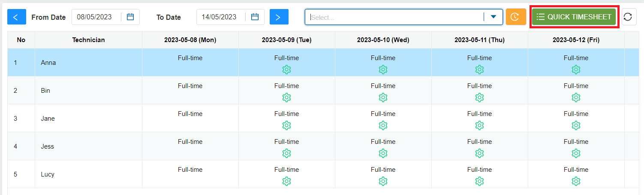Click the 2023-05-12 (Fri) column header
The width and height of the screenshot is (644, 195).
point(576,40)
